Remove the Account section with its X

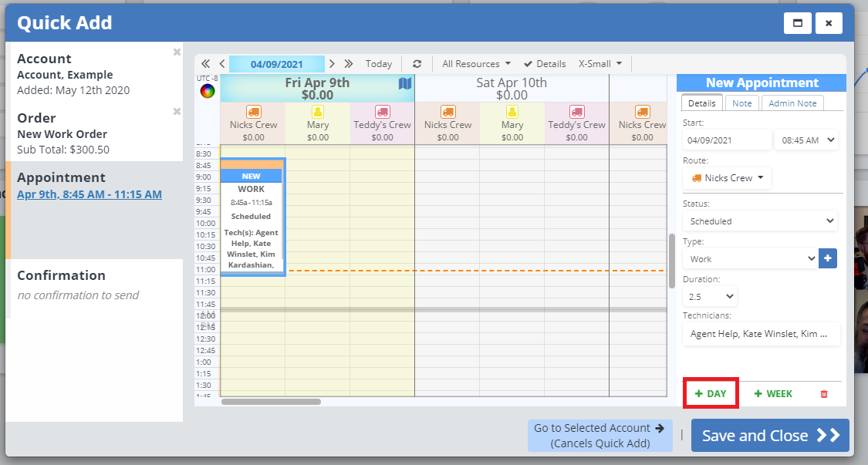177,52
